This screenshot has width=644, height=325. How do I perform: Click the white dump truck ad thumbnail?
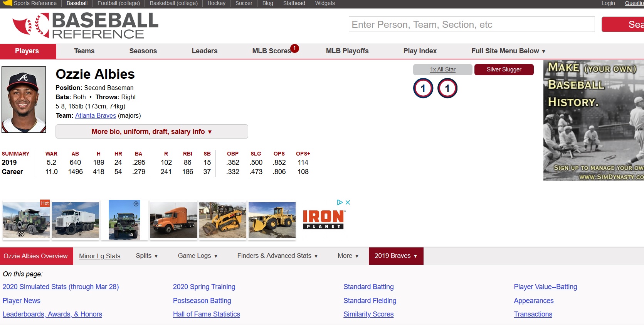(76, 220)
